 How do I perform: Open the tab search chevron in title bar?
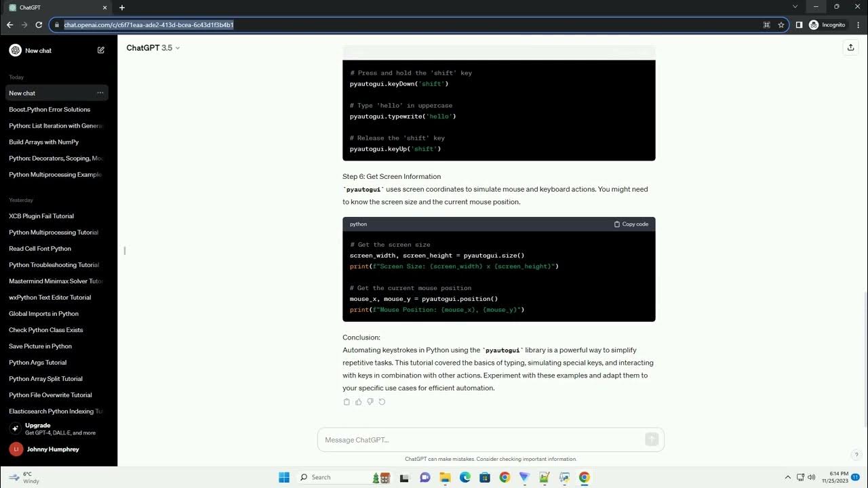coord(795,7)
